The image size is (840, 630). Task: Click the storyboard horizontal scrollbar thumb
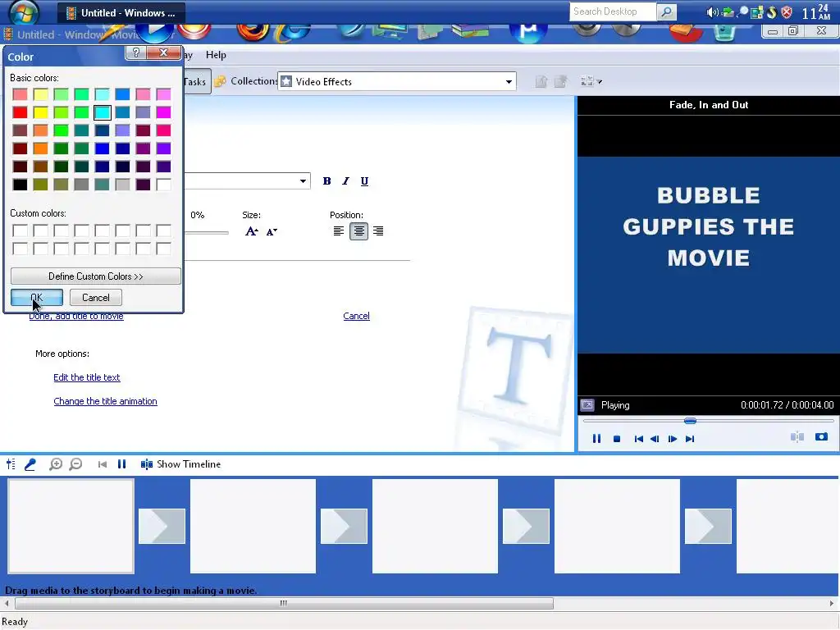(x=284, y=603)
